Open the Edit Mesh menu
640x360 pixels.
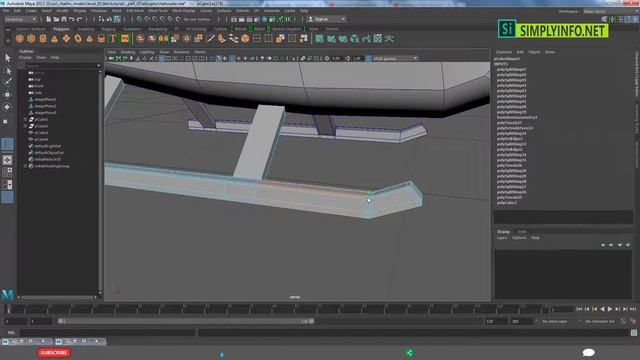(135, 11)
